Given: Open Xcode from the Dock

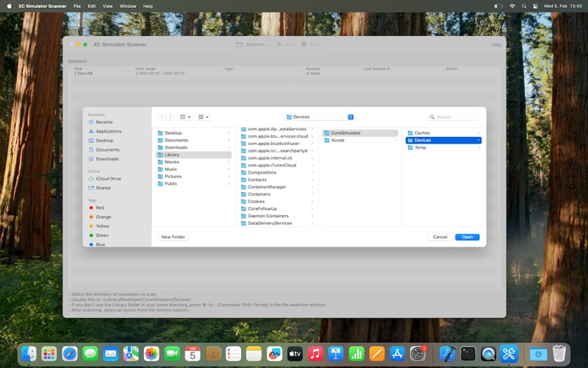Looking at the screenshot, I should (448, 354).
